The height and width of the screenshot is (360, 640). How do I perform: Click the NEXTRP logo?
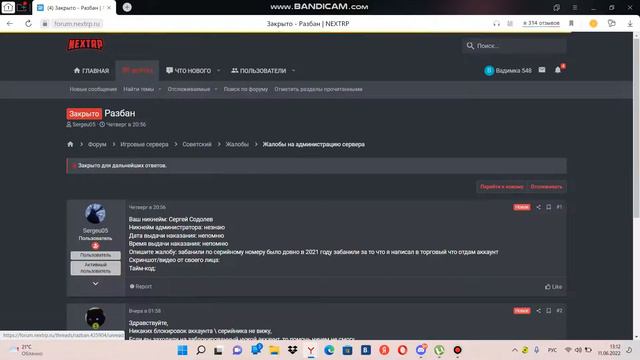85,44
